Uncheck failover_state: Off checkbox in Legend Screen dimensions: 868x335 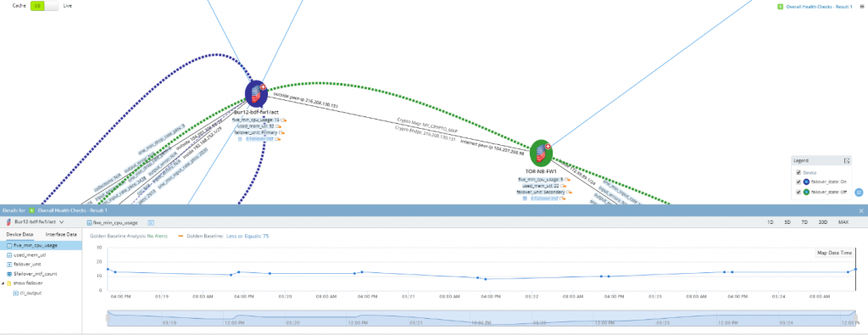tap(798, 192)
